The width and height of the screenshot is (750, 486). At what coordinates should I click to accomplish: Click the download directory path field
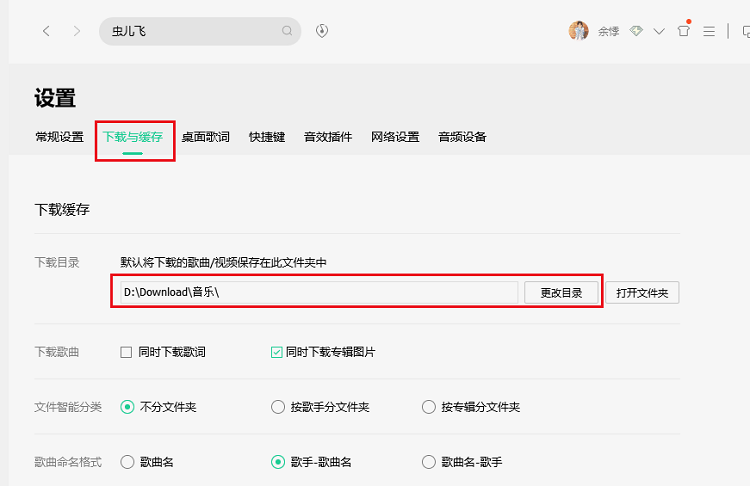click(x=319, y=292)
